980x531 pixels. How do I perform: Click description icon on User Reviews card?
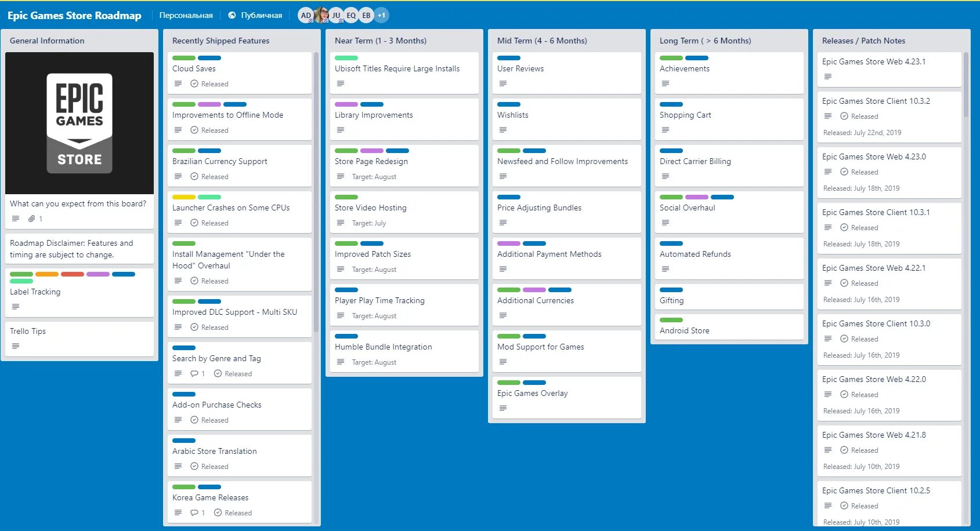(503, 84)
